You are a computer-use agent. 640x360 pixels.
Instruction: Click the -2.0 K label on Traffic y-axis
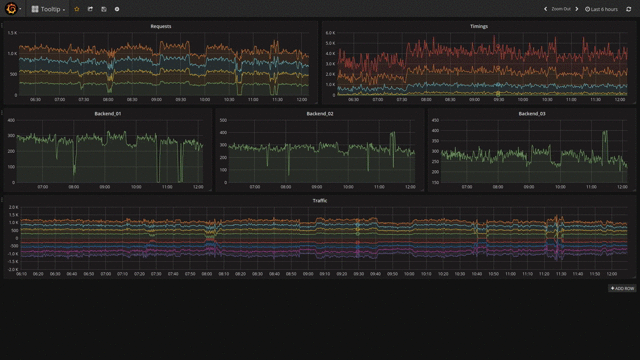click(x=13, y=269)
